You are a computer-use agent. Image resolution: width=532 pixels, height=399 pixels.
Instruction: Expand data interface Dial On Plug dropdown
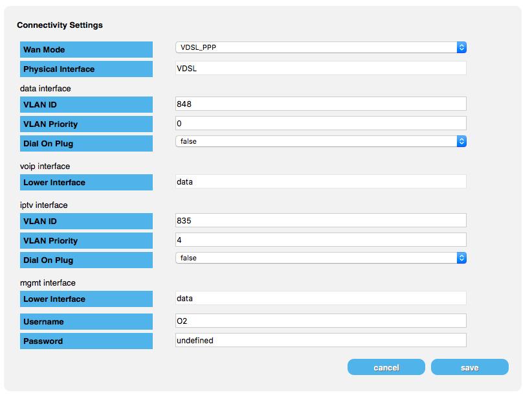click(x=320, y=141)
